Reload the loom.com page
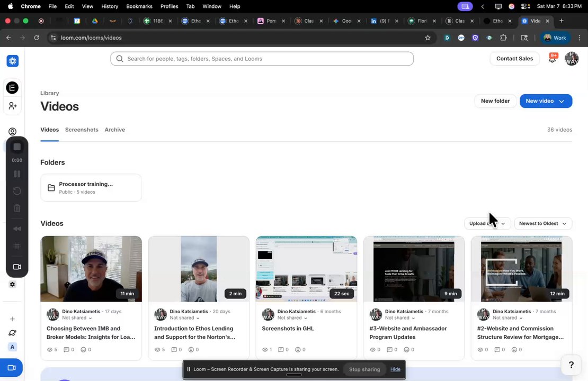 pyautogui.click(x=37, y=38)
